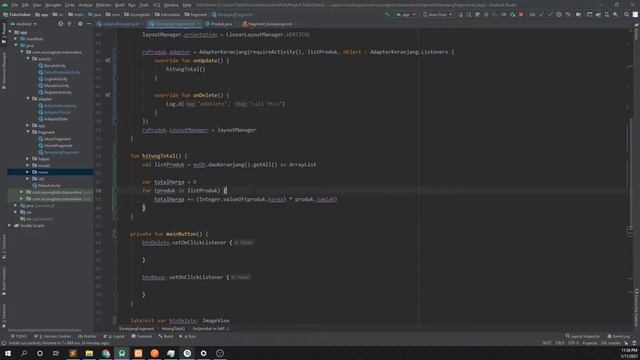Open the Profiler tool window
This screenshot has height=360, width=640.
(x=87, y=336)
